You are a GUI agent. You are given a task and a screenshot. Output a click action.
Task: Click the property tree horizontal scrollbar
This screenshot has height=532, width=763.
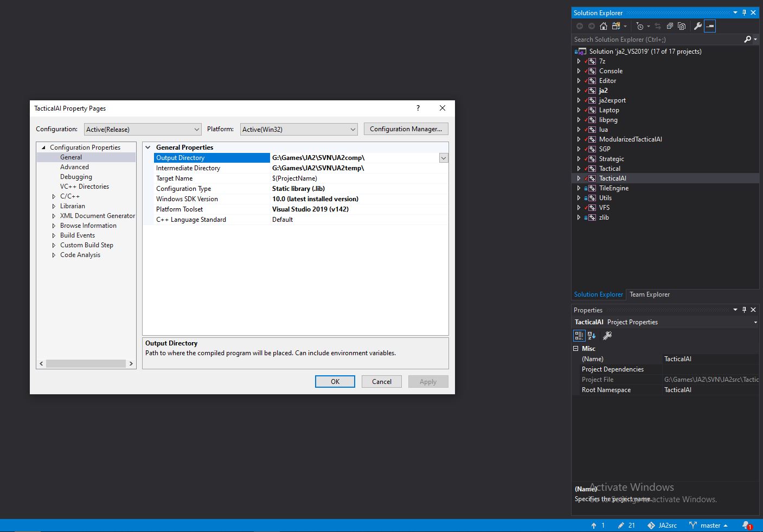[x=86, y=363]
